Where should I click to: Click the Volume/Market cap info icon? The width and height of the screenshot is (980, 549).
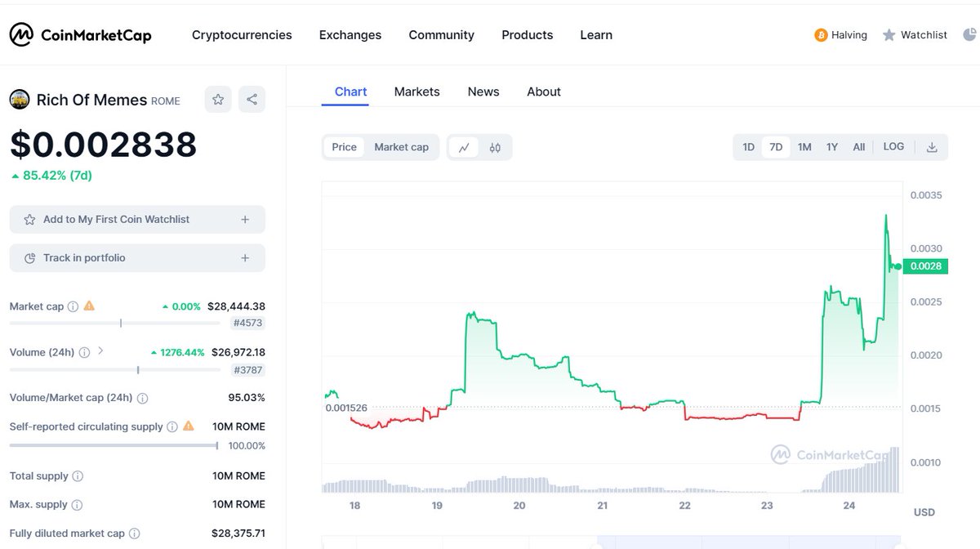coord(145,398)
